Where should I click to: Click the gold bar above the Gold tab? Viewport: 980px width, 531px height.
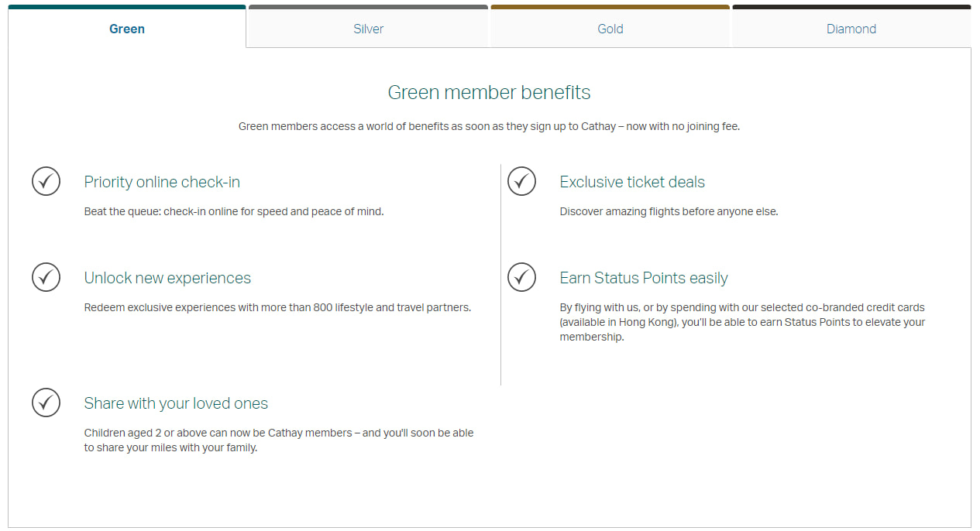point(610,5)
